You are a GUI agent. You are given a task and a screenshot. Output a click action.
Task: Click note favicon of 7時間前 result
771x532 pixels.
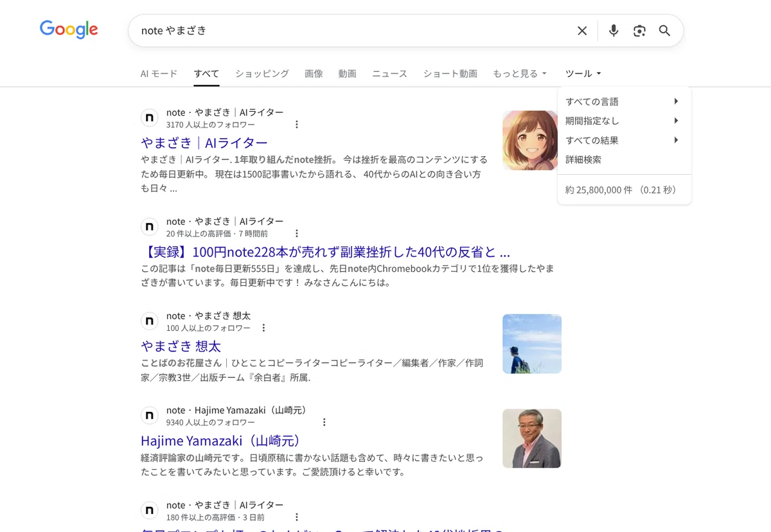(x=150, y=227)
